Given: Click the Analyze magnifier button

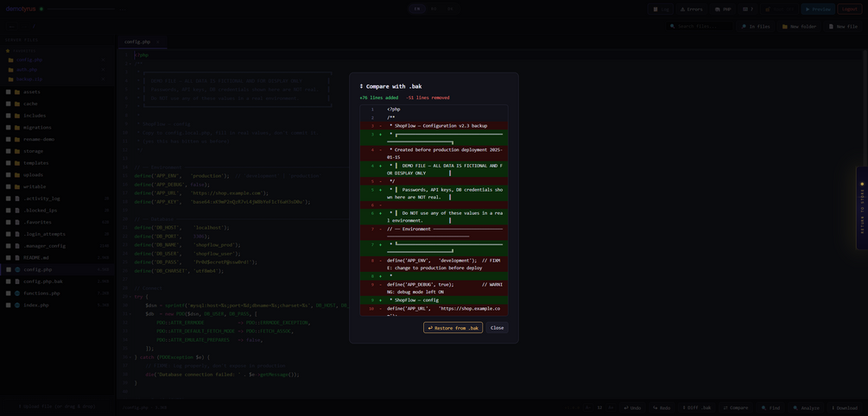Looking at the screenshot, I should (806, 407).
